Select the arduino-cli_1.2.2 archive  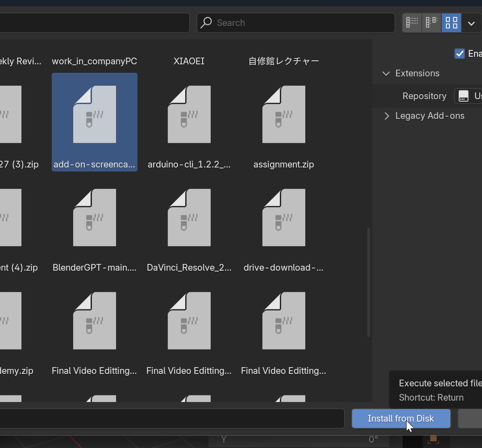click(x=189, y=115)
